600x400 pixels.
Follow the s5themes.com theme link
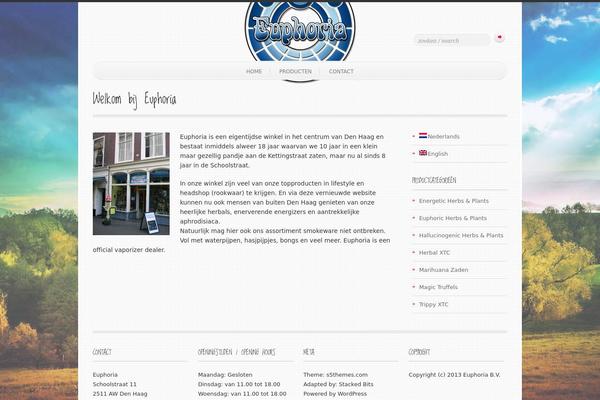tap(347, 375)
